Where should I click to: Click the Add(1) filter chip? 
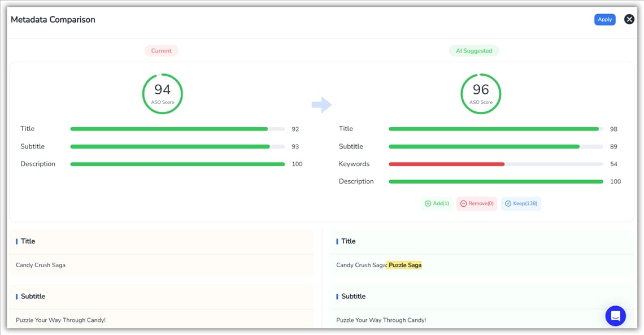coord(437,203)
